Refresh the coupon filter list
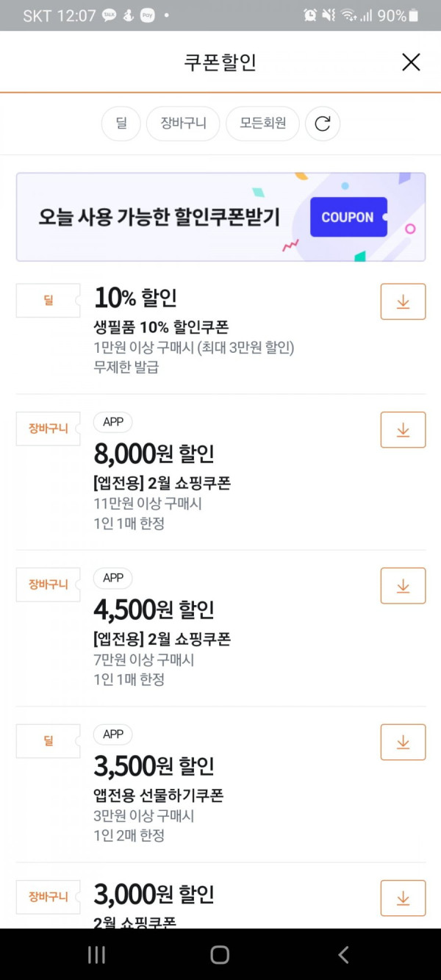441x980 pixels. [x=323, y=124]
